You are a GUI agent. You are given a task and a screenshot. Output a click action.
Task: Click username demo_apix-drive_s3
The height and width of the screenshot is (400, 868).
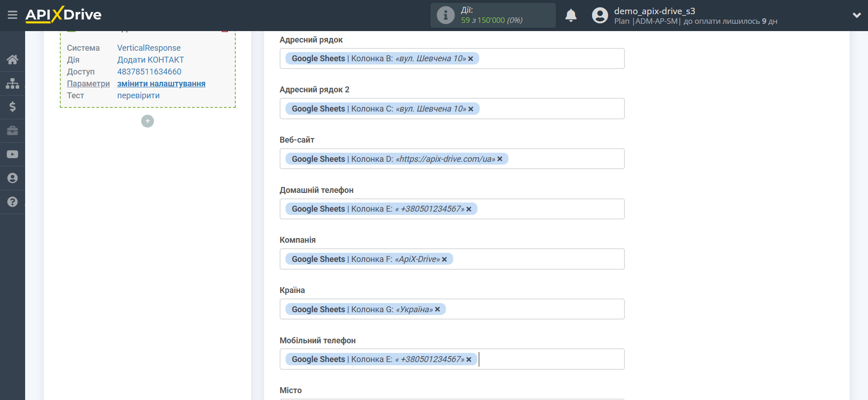[654, 11]
